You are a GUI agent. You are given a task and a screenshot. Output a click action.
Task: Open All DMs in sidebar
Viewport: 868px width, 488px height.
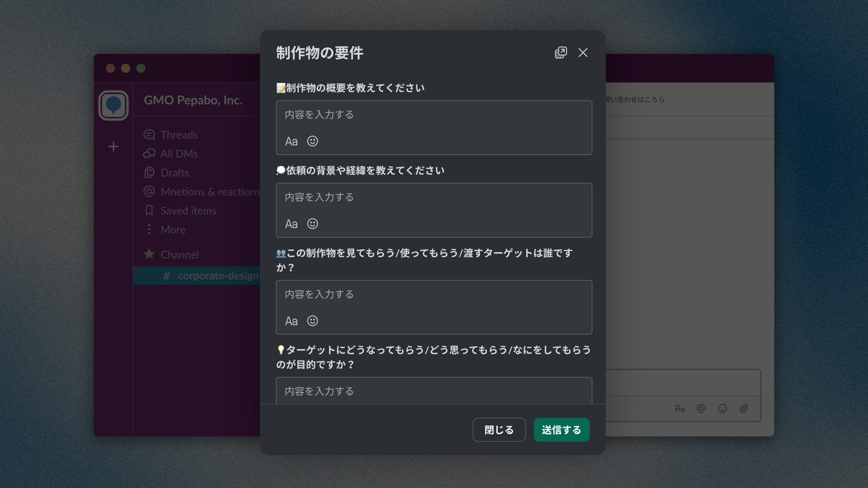point(179,154)
